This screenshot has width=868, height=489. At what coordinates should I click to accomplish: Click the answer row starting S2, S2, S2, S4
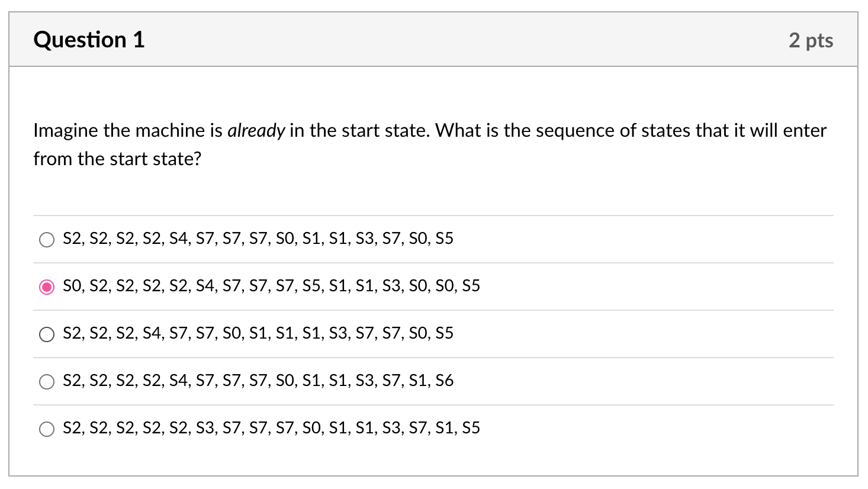point(258,333)
